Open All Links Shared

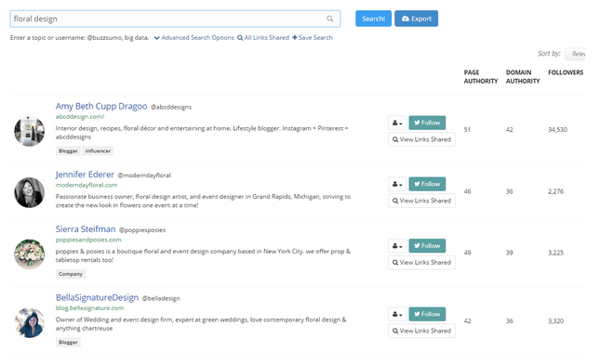click(x=263, y=38)
